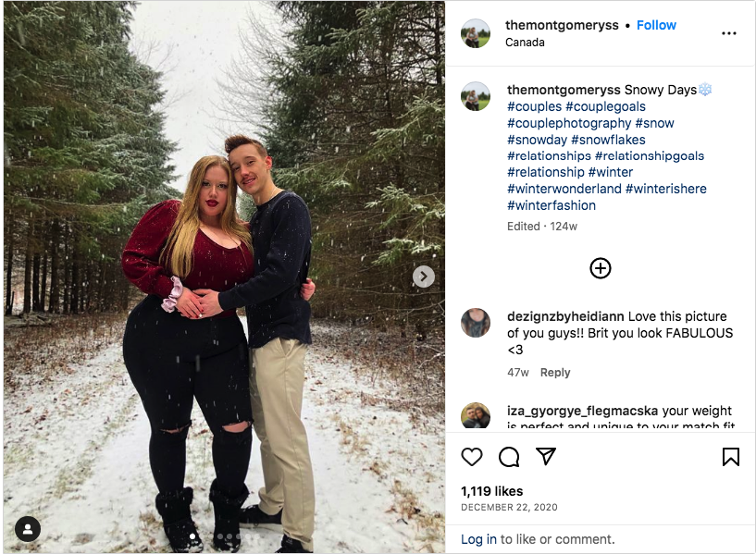Open the comment speech bubble icon
The image size is (756, 554).
pos(509,457)
